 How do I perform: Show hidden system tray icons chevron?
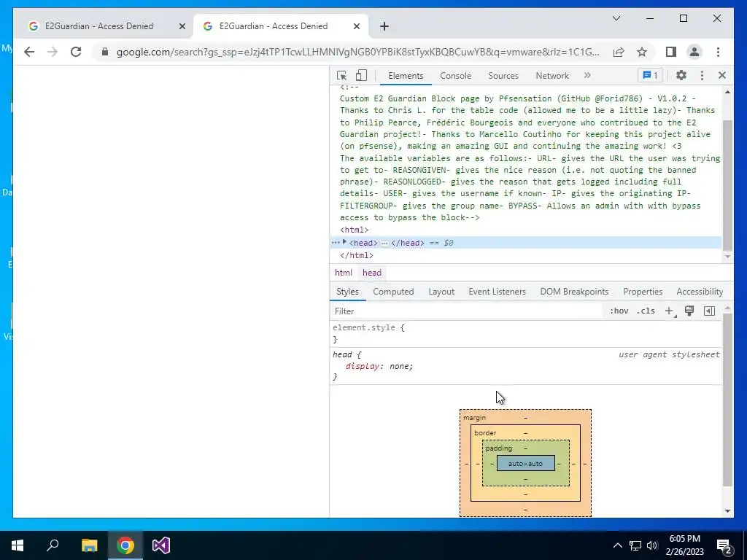coord(617,545)
